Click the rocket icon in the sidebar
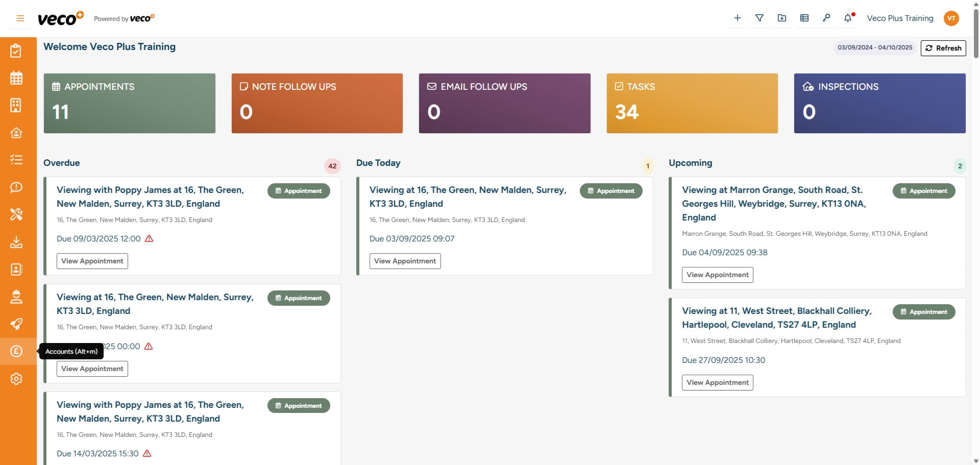The image size is (980, 465). [16, 324]
